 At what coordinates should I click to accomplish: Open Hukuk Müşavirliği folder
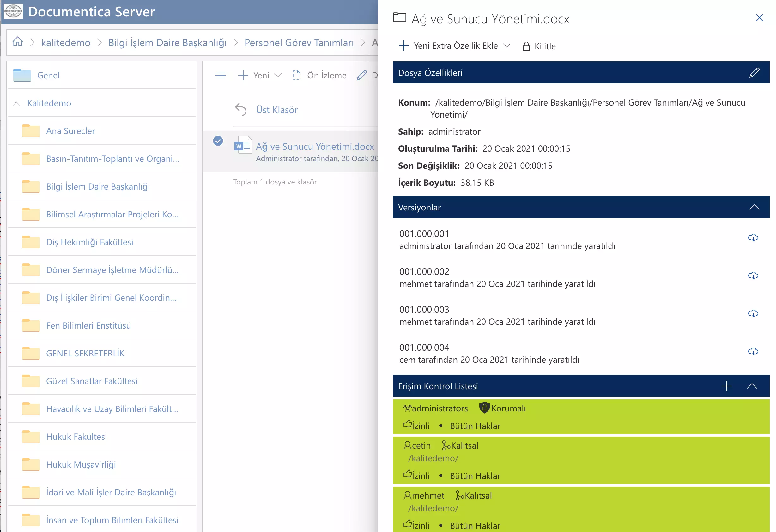(101, 464)
